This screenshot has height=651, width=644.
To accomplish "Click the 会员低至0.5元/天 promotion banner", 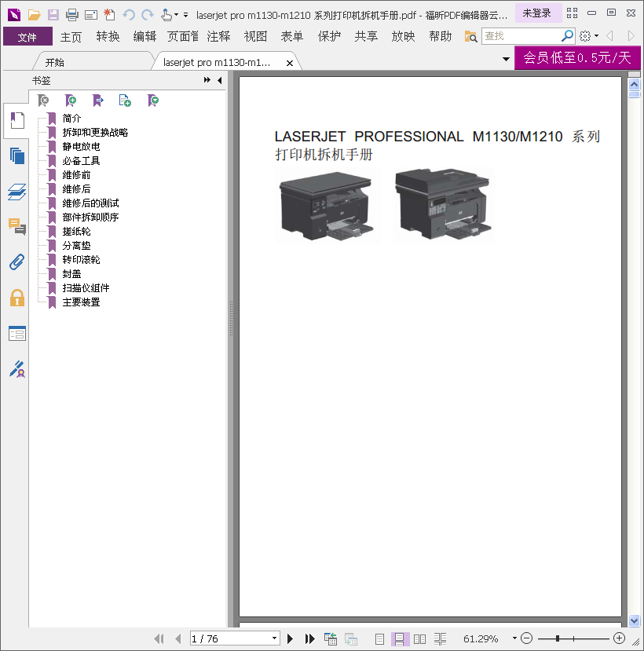I will pyautogui.click(x=577, y=57).
